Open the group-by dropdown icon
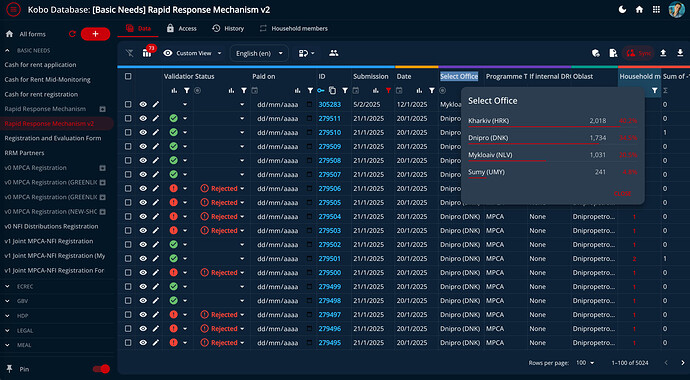Image resolution: width=690 pixels, height=380 pixels. (x=306, y=53)
